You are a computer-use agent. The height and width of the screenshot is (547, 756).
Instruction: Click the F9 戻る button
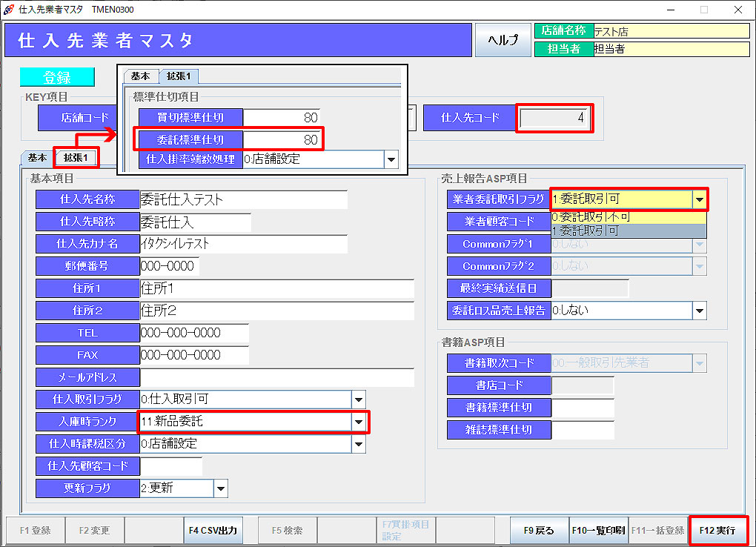tap(539, 531)
